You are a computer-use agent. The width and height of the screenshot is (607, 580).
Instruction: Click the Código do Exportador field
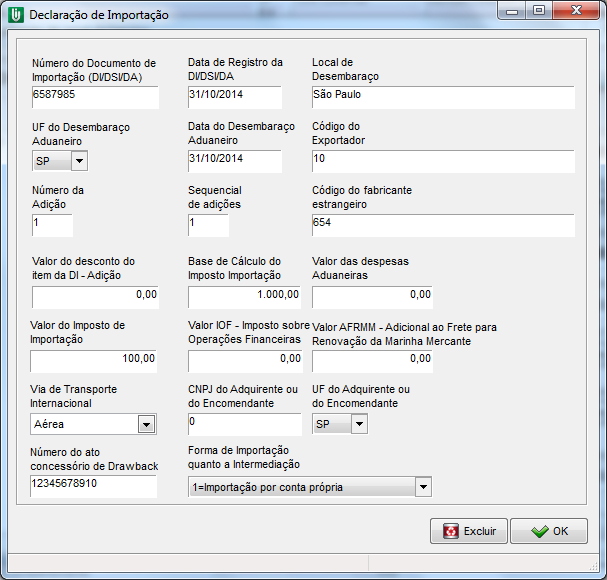pyautogui.click(x=442, y=160)
